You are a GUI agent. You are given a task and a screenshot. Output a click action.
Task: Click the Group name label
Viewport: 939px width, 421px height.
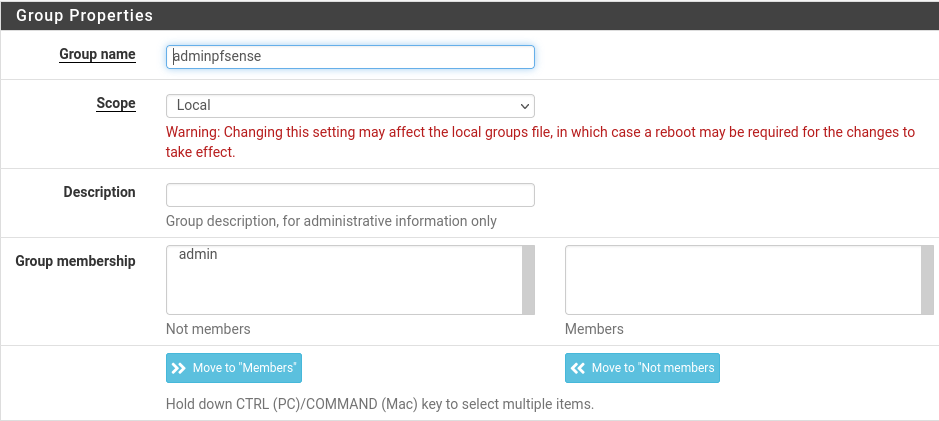coord(97,54)
